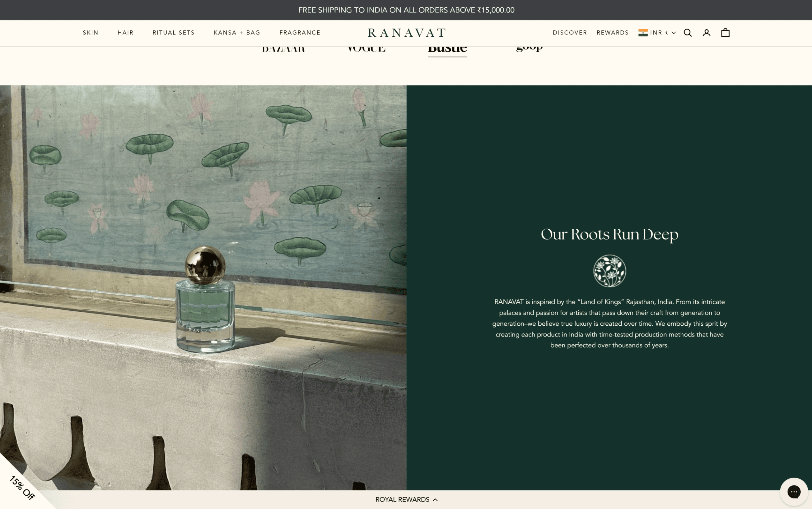
Task: Expand the Royal Rewards bar
Action: 406,500
